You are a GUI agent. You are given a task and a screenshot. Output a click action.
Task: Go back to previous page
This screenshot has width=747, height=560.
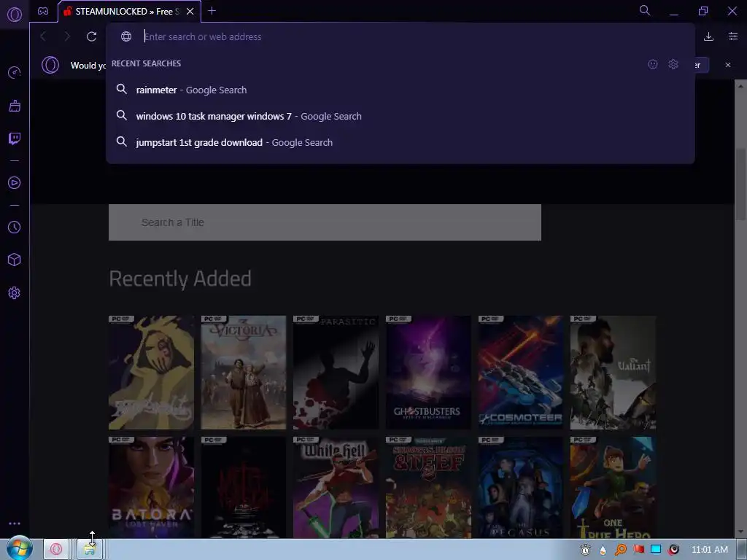click(43, 36)
